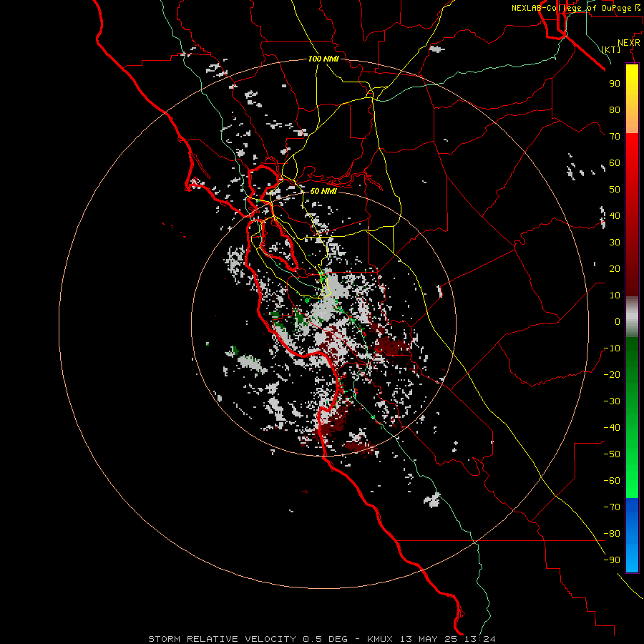The height and width of the screenshot is (644, 644).
Task: Click the blue bottom segment of the color bar
Action: click(x=632, y=535)
